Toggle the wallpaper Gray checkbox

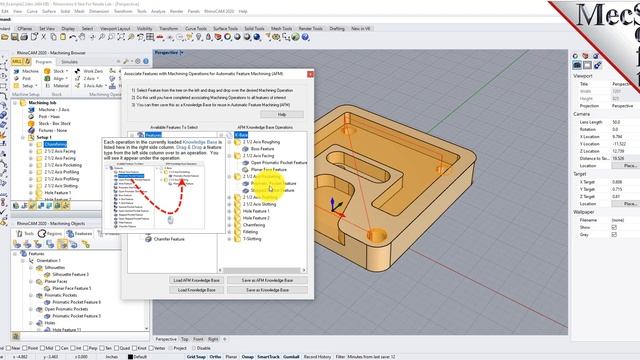614,235
